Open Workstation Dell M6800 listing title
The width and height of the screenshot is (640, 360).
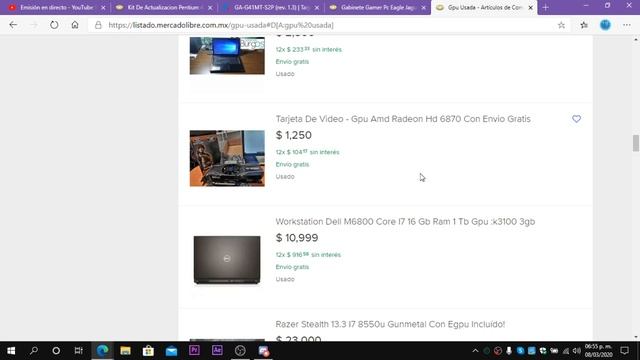405,222
